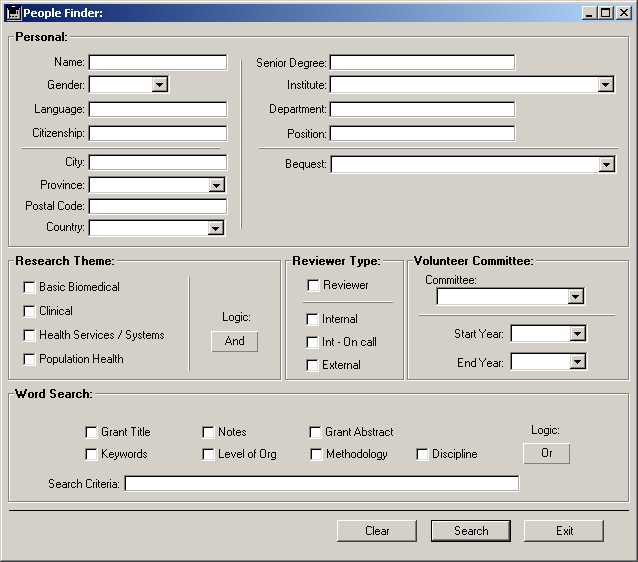Click the People Finder title bar icon

pos(13,13)
